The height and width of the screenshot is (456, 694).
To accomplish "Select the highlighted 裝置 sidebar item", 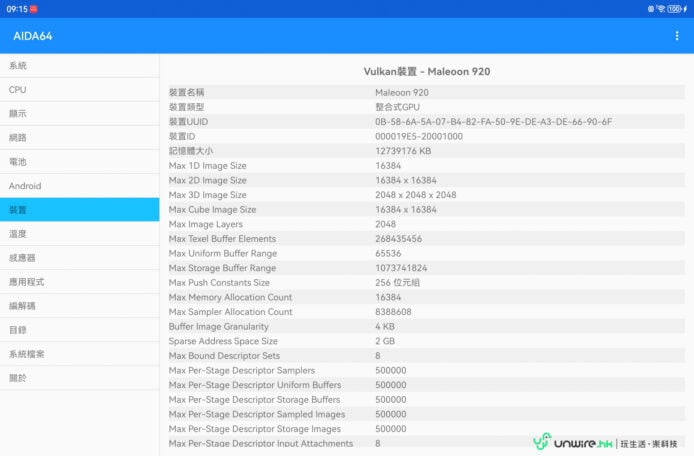I will [80, 210].
